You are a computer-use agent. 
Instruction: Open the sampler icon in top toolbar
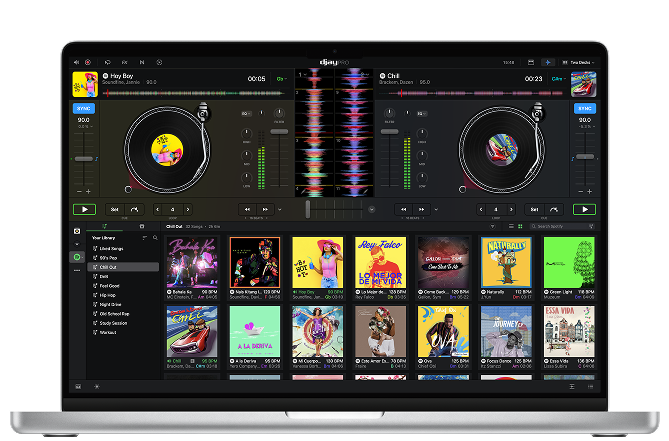coord(159,62)
